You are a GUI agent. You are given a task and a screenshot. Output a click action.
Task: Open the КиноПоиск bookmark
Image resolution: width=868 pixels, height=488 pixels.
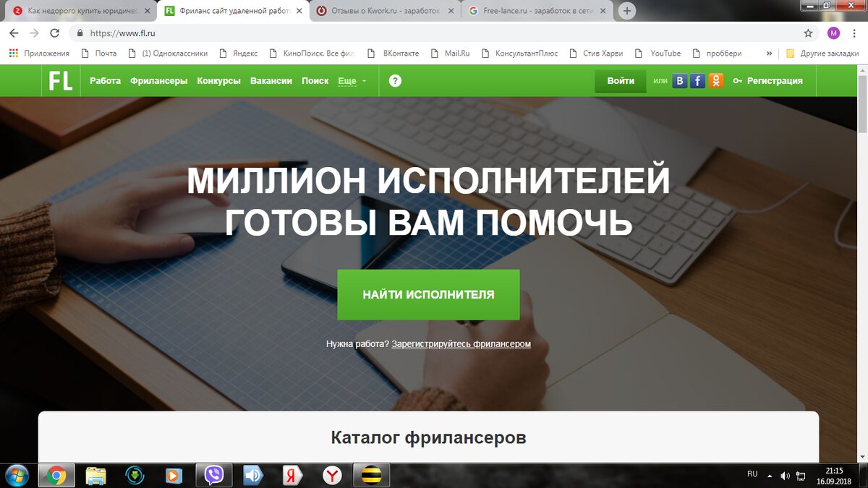(312, 53)
